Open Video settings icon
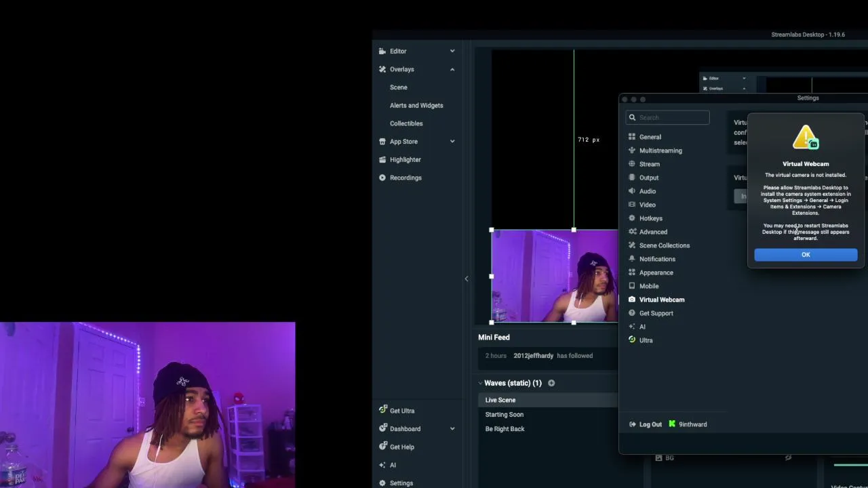This screenshot has height=488, width=868. (632, 205)
